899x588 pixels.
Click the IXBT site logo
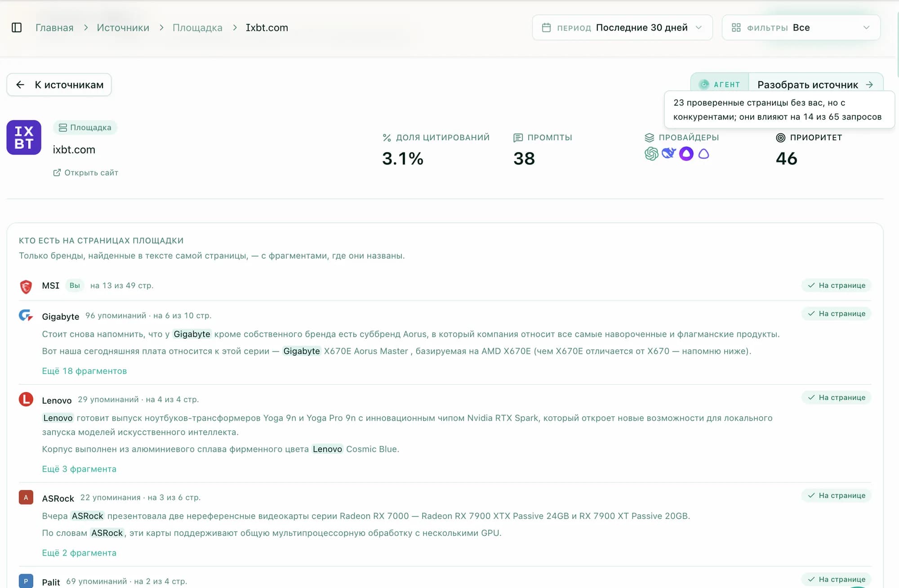(x=24, y=137)
